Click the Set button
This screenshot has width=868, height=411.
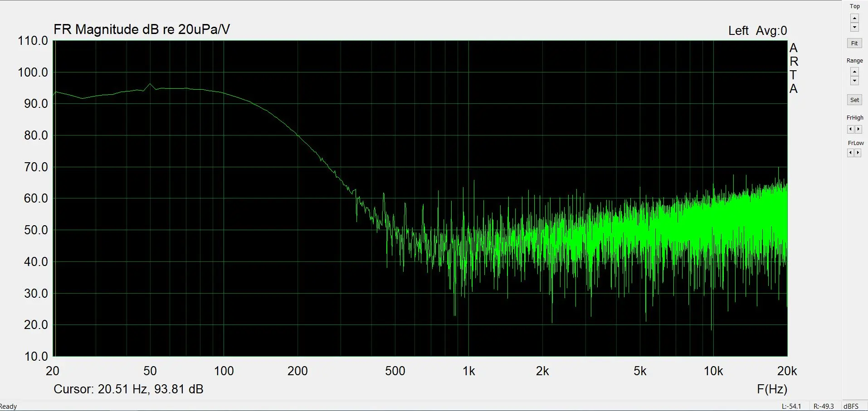pyautogui.click(x=854, y=100)
